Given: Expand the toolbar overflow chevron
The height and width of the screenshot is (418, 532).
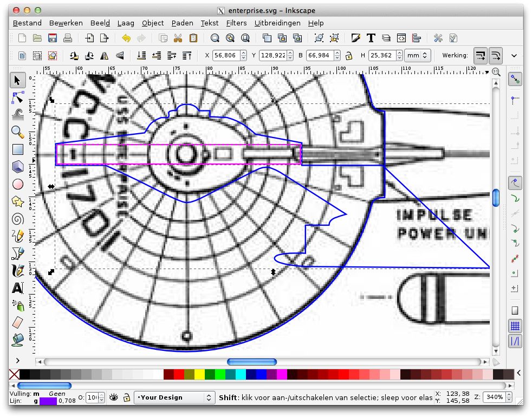Looking at the screenshot, I should [x=514, y=56].
